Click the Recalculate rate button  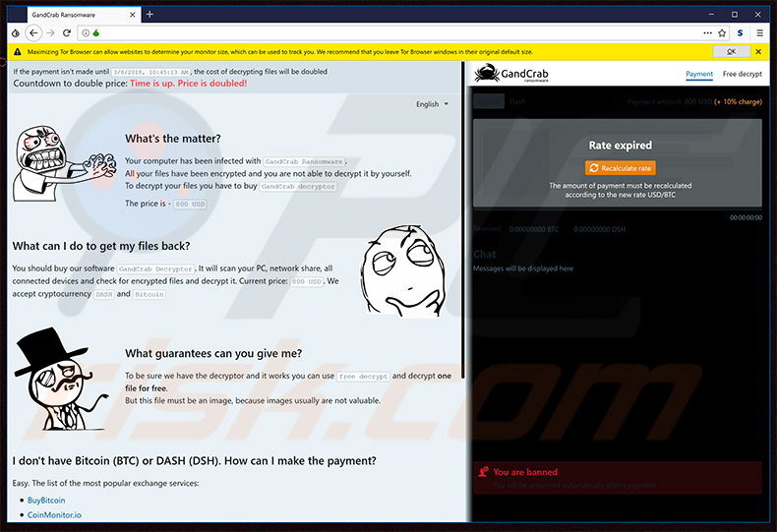pos(621,168)
